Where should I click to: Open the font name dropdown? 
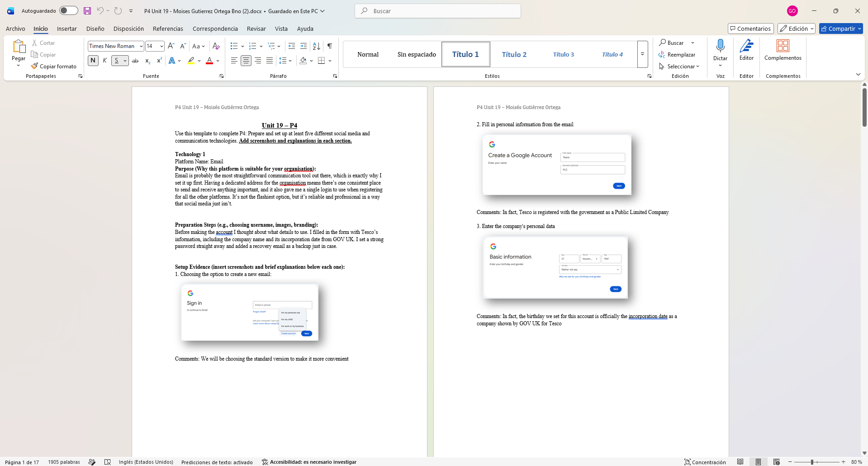pos(141,46)
